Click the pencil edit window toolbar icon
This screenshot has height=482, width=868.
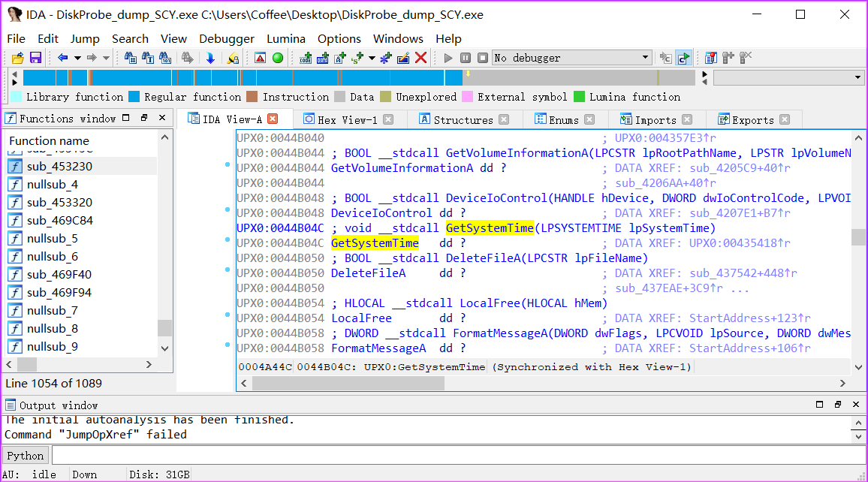403,58
